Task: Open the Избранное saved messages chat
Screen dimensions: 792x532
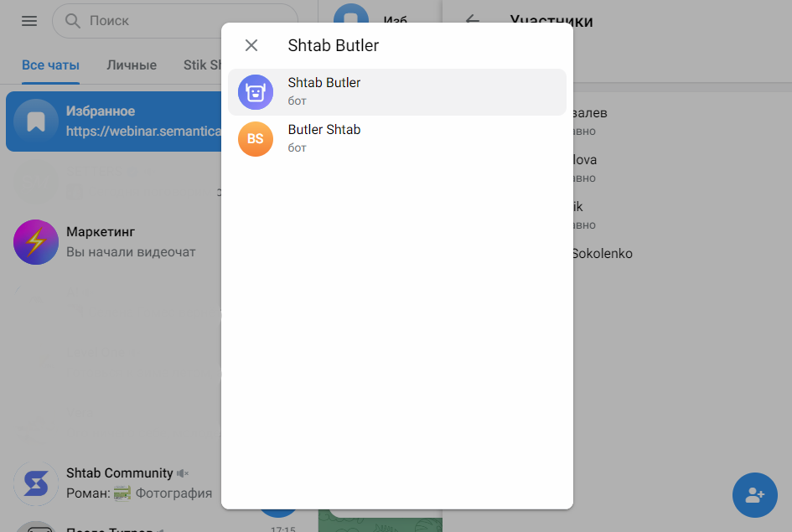Action: click(114, 121)
